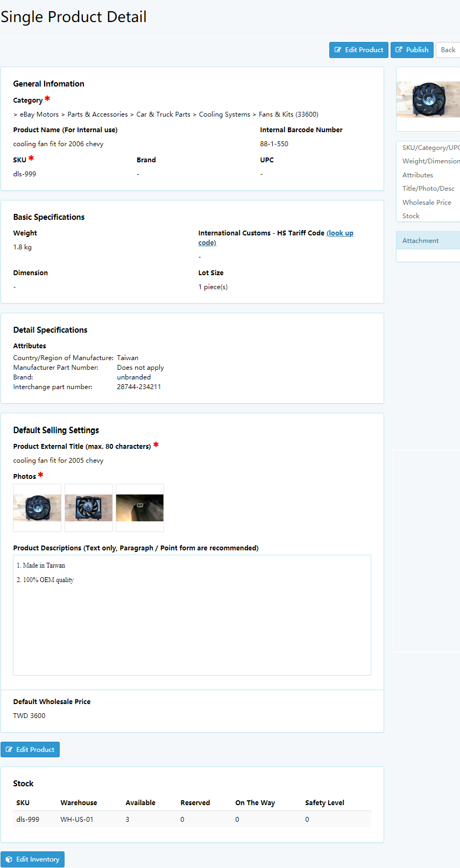Select weight value 1.8 kg
This screenshot has width=460, height=868.
[x=23, y=247]
